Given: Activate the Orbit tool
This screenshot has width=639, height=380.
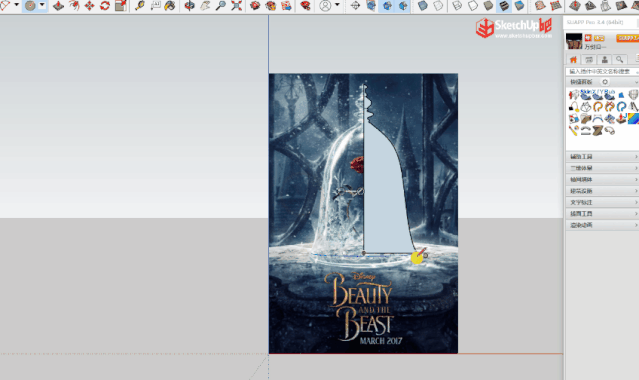Looking at the screenshot, I should point(189,6).
